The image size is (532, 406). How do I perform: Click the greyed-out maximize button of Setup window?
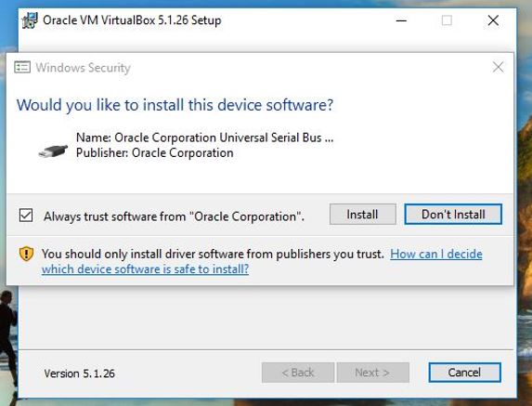(447, 20)
